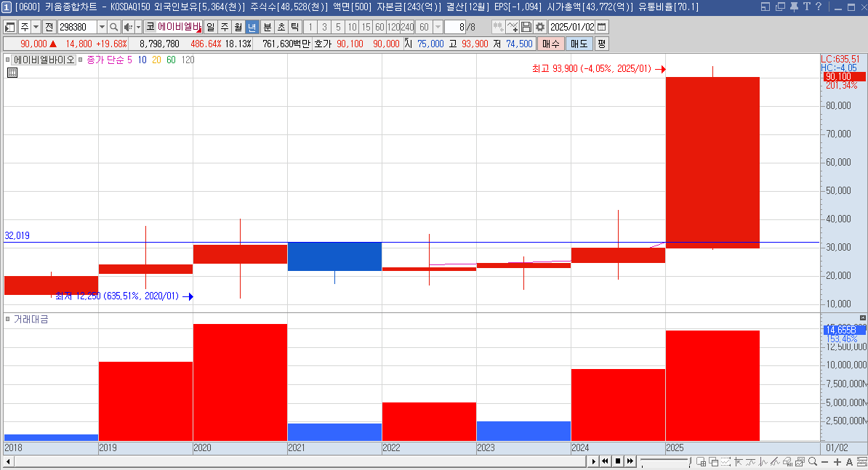Choose the 3 interval button
The image size is (868, 470).
[324, 27]
